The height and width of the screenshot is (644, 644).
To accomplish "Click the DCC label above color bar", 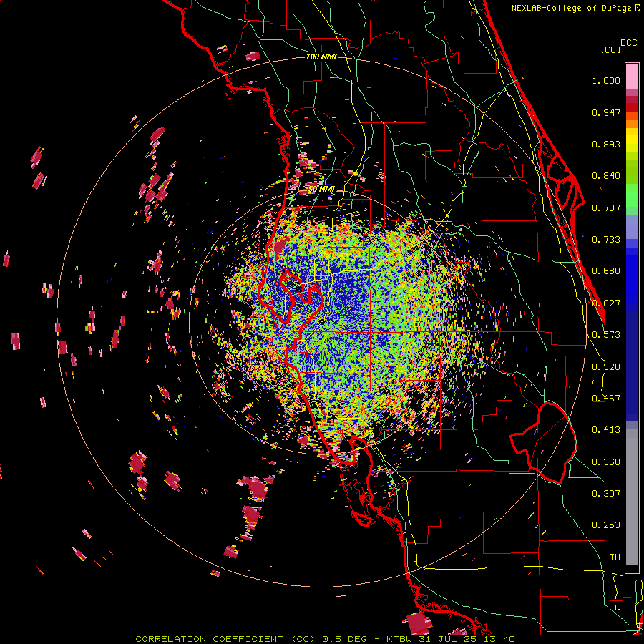I will (629, 43).
